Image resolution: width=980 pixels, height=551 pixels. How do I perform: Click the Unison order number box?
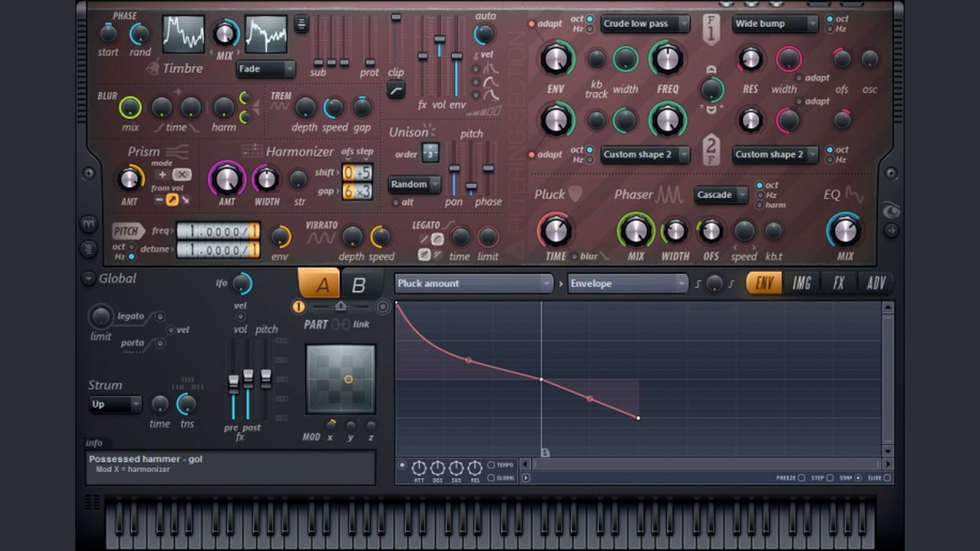point(430,154)
